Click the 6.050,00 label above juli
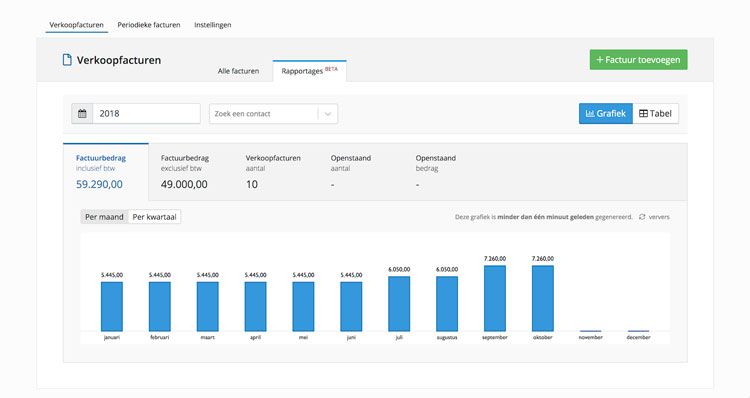 pos(399,269)
